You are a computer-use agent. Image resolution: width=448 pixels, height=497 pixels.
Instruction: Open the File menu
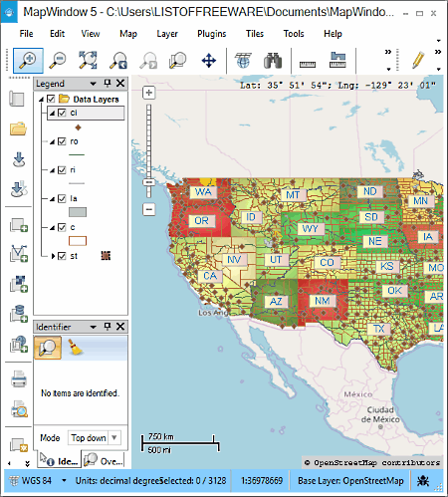[26, 34]
